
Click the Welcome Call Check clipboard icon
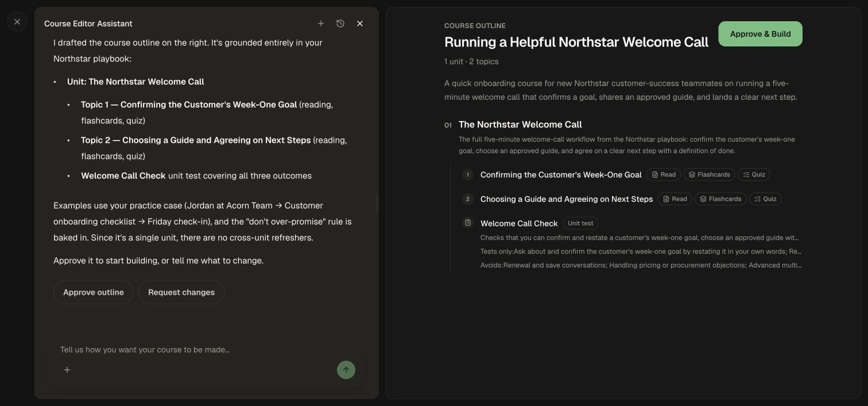[x=468, y=223]
